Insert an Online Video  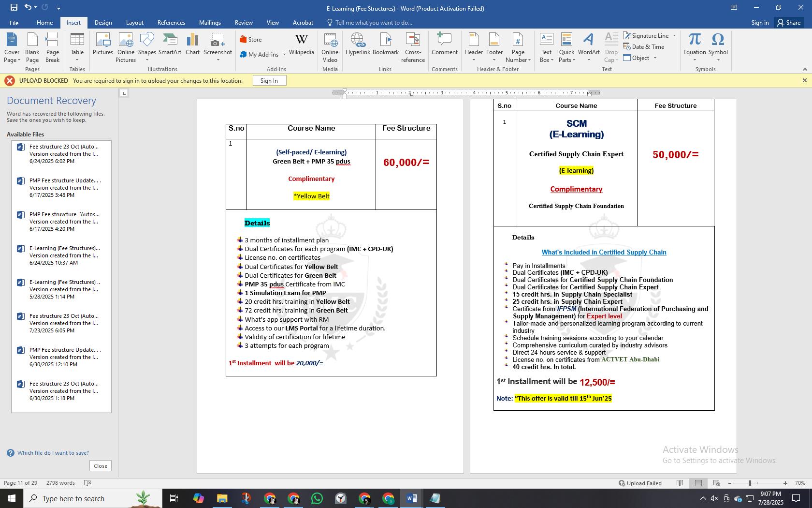(330, 47)
